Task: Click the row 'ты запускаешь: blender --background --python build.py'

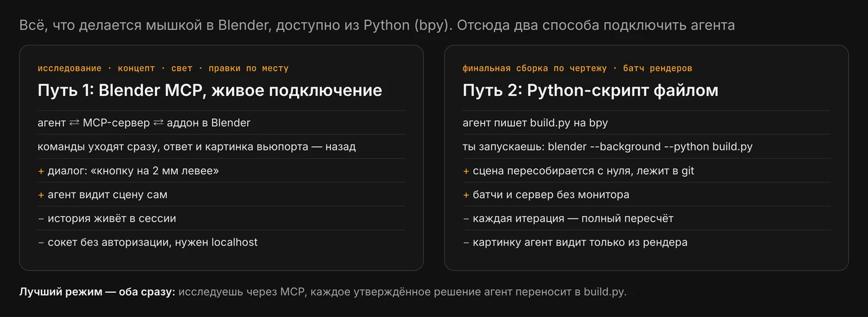Action: [x=646, y=147]
